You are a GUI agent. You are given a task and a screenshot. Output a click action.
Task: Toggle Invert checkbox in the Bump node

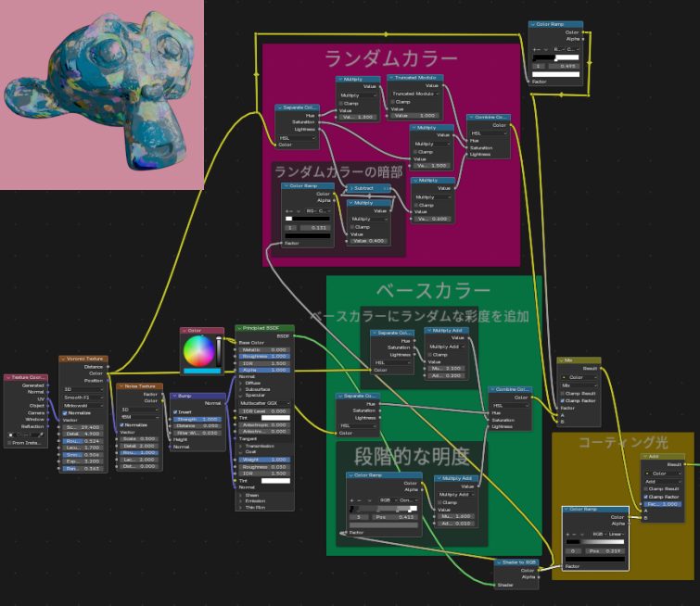(x=176, y=412)
